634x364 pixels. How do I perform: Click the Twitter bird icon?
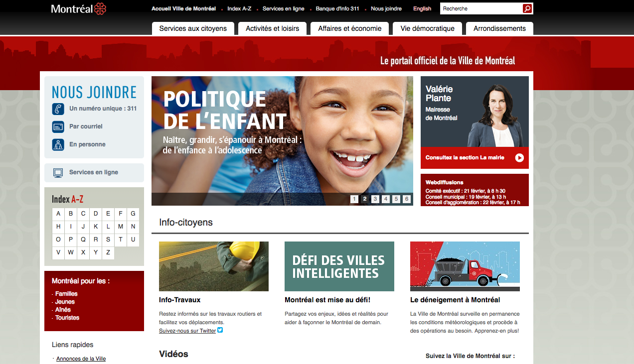pos(220,330)
